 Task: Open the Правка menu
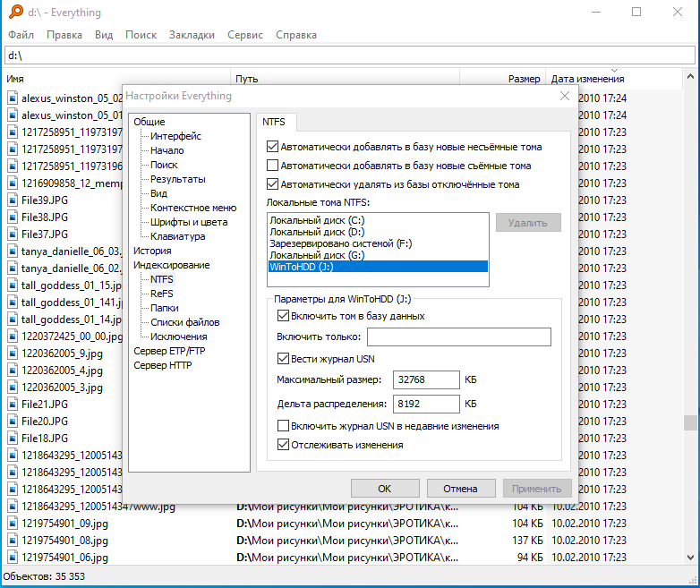point(64,35)
